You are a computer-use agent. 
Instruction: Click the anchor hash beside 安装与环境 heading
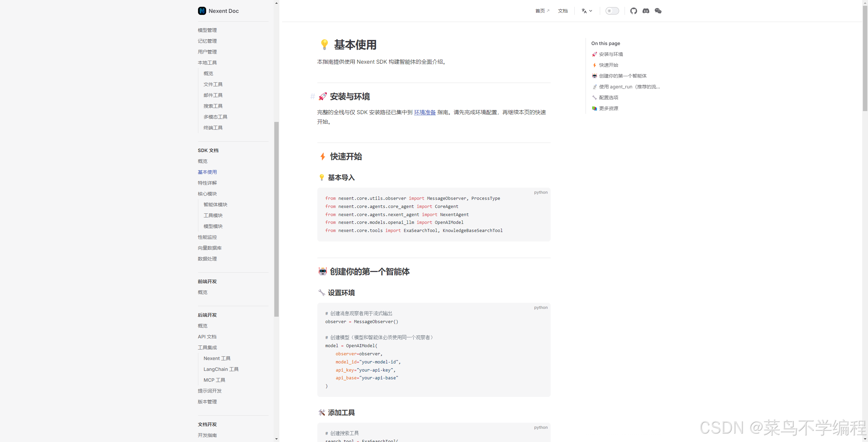tap(312, 97)
